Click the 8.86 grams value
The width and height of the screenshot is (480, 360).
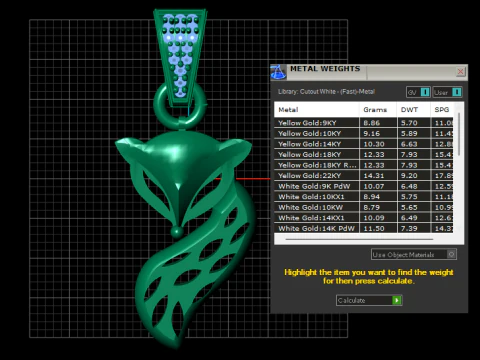pos(372,123)
